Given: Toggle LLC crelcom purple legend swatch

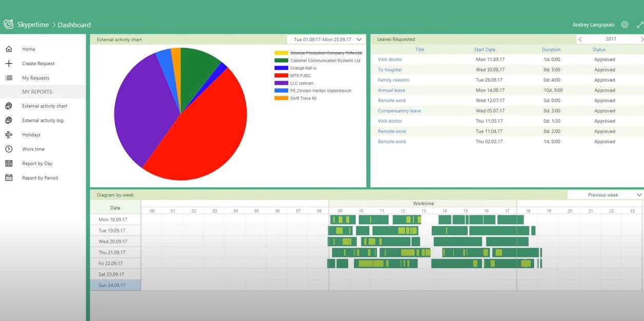Looking at the screenshot, I should point(281,83).
